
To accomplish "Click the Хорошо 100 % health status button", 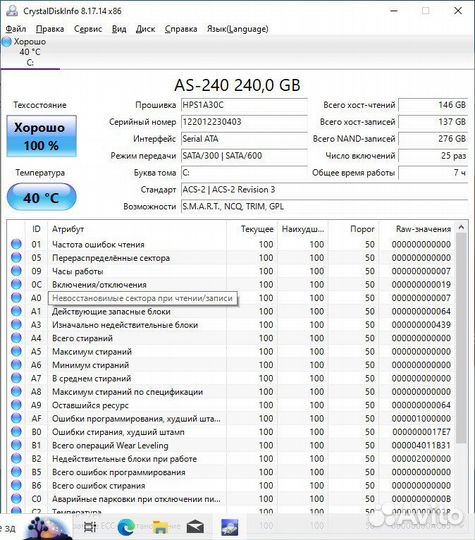I will click(x=41, y=136).
